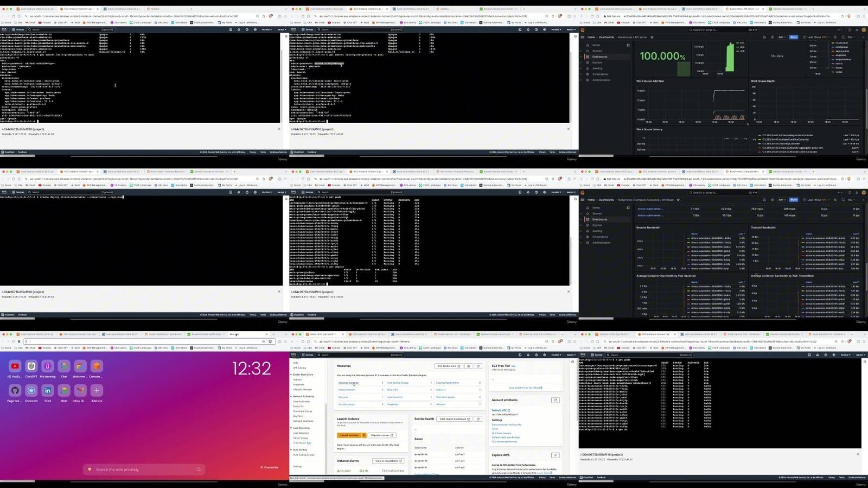Click Share on API server dashboard
Image resolution: width=868 pixels, height=488 pixels.
tap(794, 37)
